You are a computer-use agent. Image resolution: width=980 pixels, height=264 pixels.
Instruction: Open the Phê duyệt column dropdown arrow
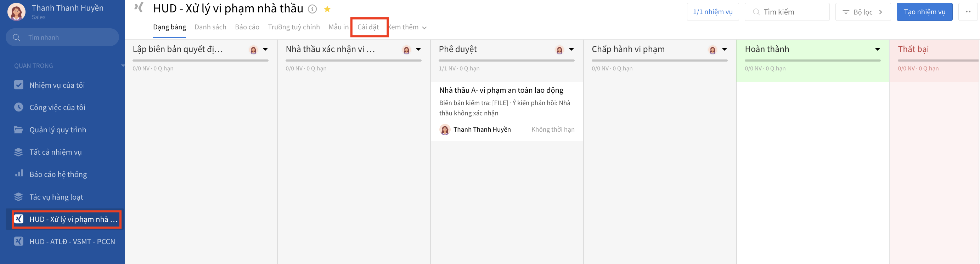(571, 50)
